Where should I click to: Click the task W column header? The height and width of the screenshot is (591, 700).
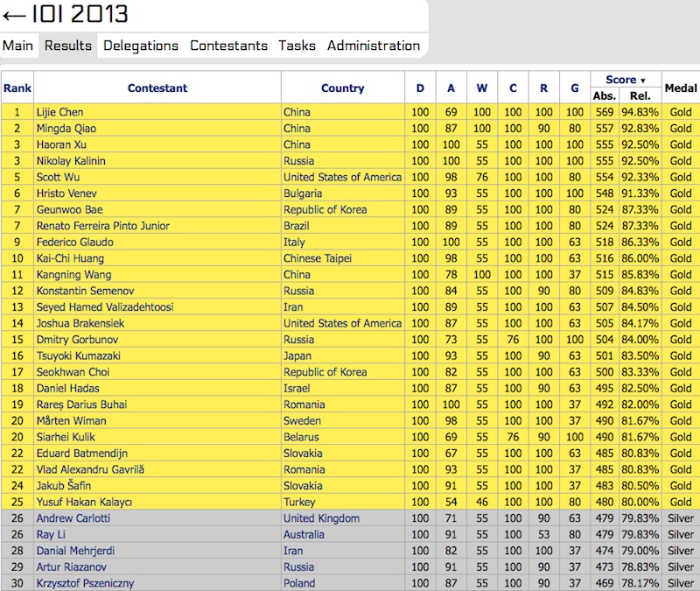(481, 88)
